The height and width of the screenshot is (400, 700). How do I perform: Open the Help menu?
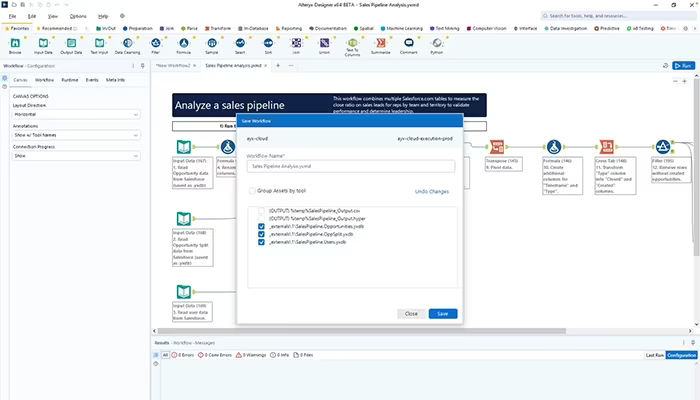[103, 16]
